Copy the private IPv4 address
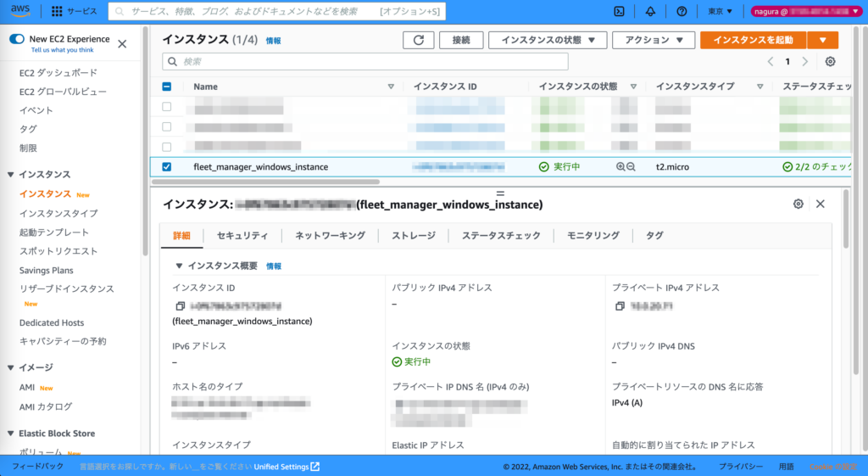Viewport: 868px width, 476px height. click(x=620, y=306)
